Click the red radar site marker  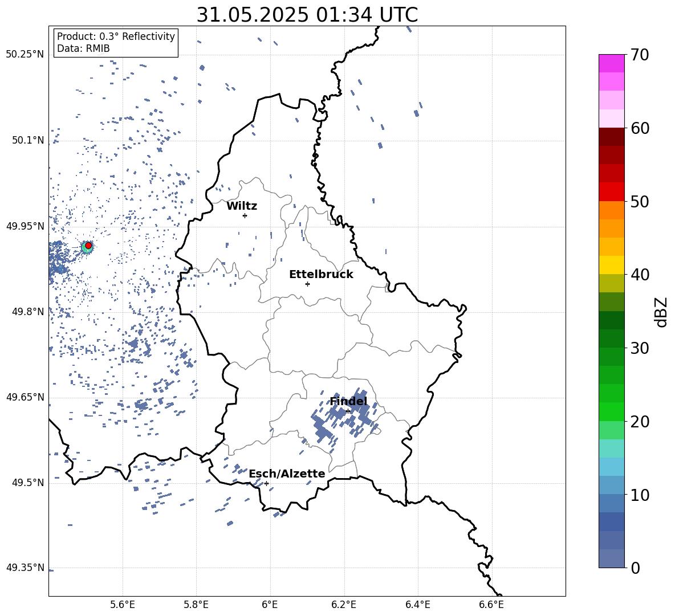click(88, 246)
